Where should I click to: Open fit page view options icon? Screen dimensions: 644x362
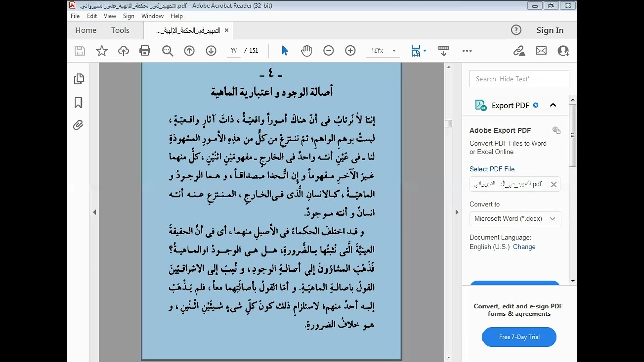(418, 51)
